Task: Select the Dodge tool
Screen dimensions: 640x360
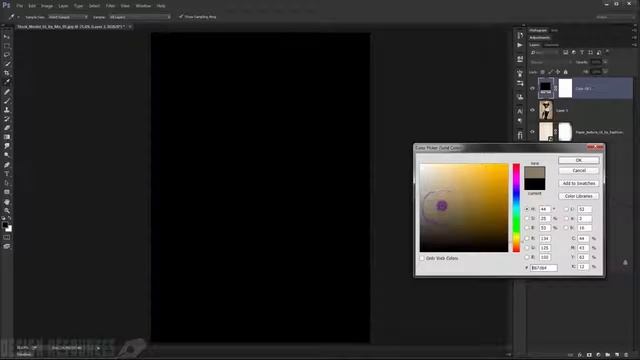Action: click(7, 155)
